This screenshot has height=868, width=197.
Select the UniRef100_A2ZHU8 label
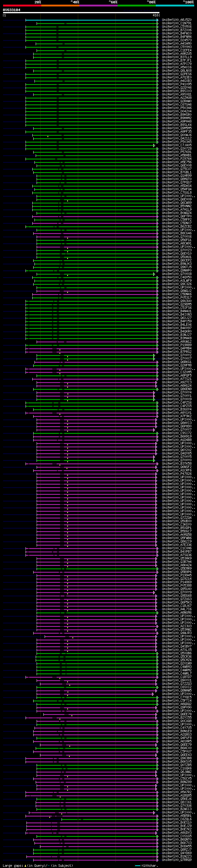pyautogui.click(x=177, y=98)
